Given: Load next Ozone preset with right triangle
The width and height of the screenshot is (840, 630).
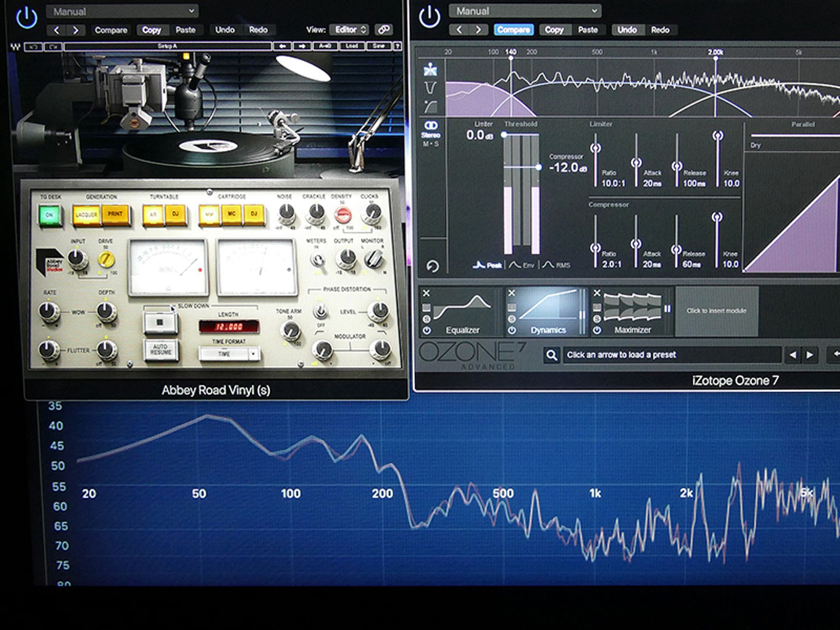Looking at the screenshot, I should tap(810, 355).
